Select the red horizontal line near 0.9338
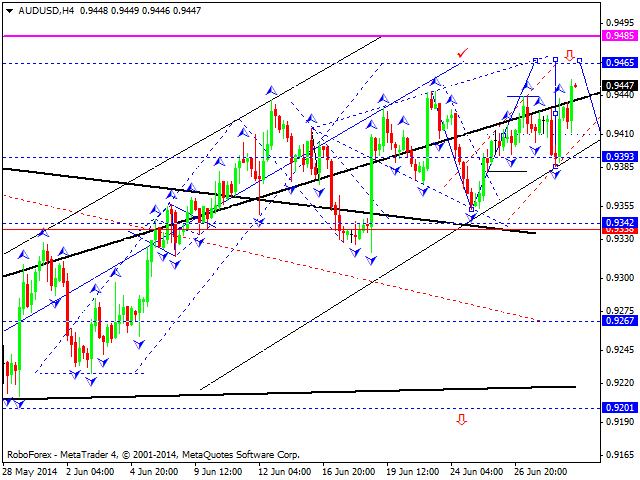 click(x=301, y=229)
